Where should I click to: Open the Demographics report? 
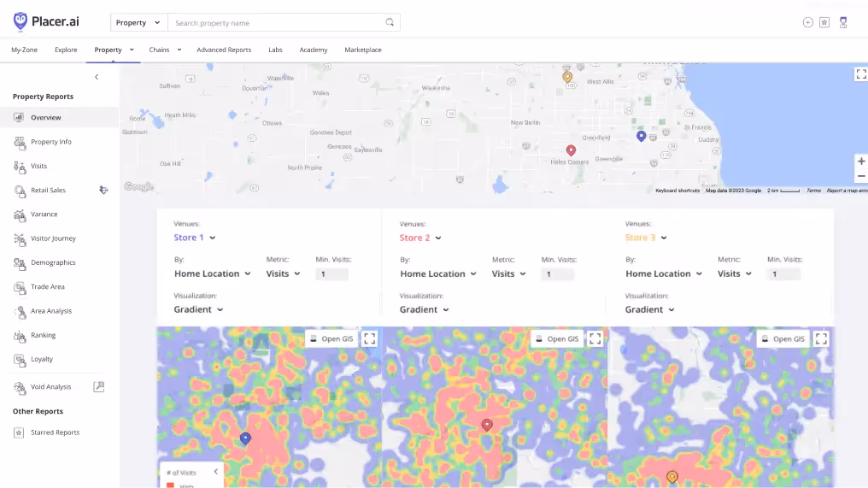53,262
